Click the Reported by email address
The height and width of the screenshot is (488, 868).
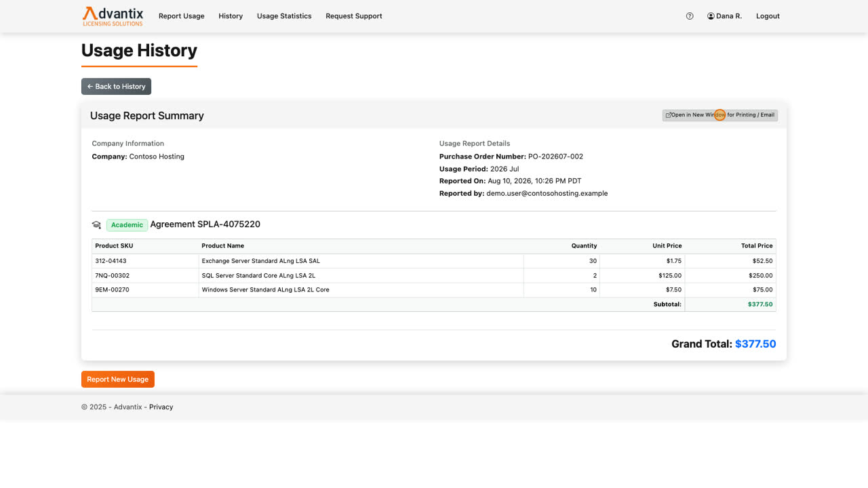point(547,193)
